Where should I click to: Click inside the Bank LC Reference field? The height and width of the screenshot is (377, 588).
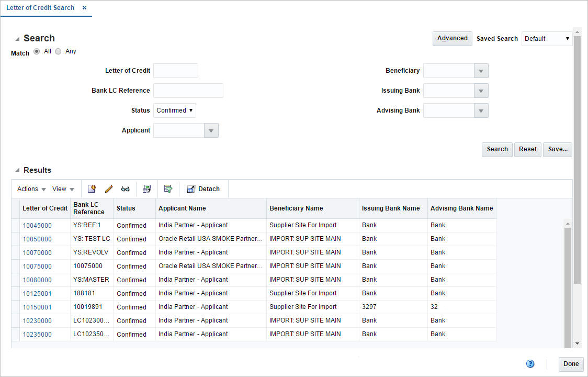(x=188, y=90)
